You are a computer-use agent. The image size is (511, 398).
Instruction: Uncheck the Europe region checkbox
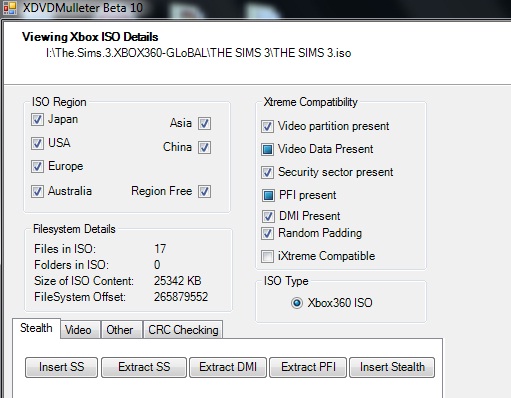(37, 166)
